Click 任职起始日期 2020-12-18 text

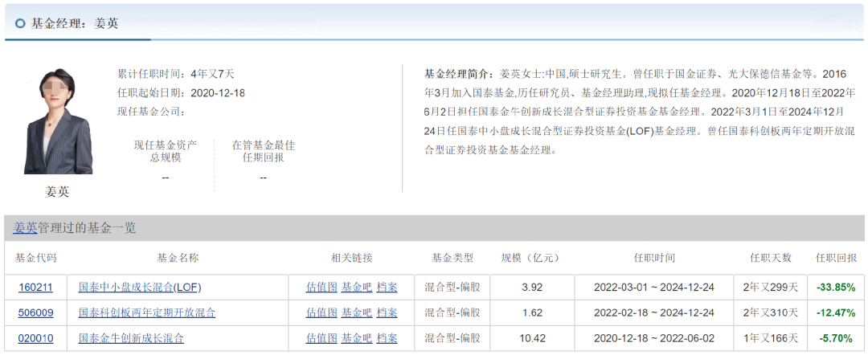pyautogui.click(x=181, y=93)
